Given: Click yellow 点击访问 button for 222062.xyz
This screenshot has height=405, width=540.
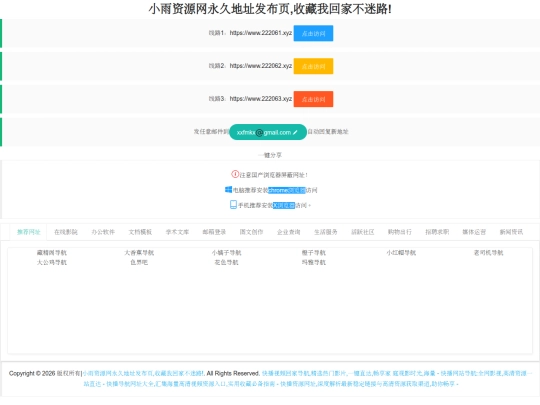Looking at the screenshot, I should [313, 66].
